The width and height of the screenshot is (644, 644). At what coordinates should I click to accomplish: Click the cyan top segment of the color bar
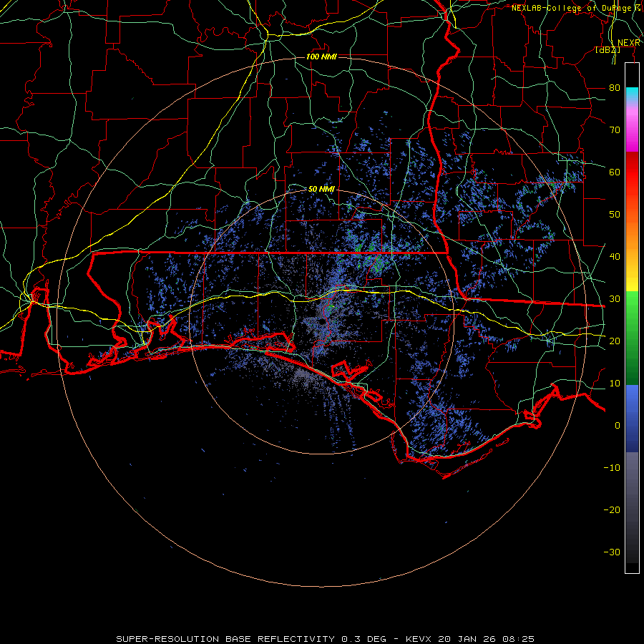pos(632,94)
